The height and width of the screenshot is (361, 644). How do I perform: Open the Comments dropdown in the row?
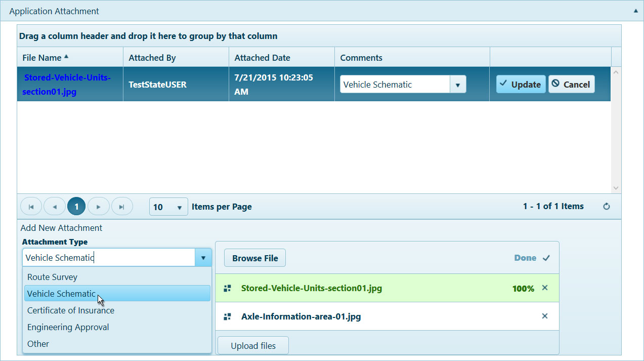(x=457, y=85)
